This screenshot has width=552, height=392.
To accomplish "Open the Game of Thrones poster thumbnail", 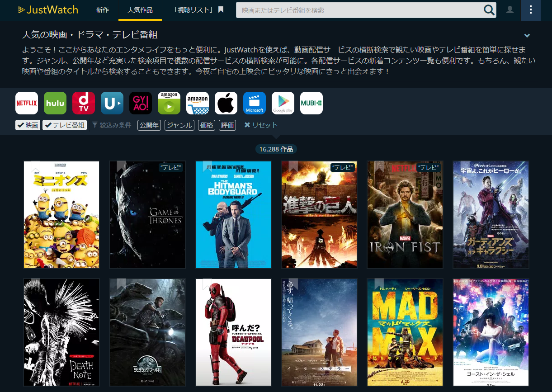I will (147, 215).
